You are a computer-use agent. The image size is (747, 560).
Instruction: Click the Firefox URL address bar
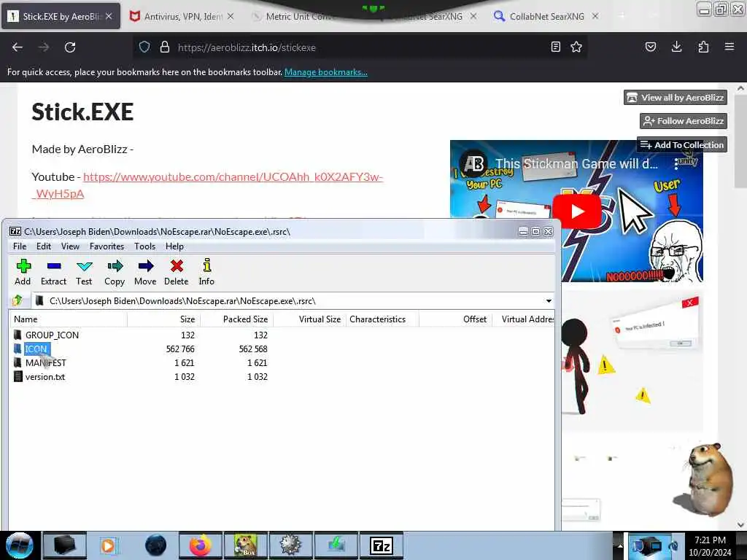point(360,47)
